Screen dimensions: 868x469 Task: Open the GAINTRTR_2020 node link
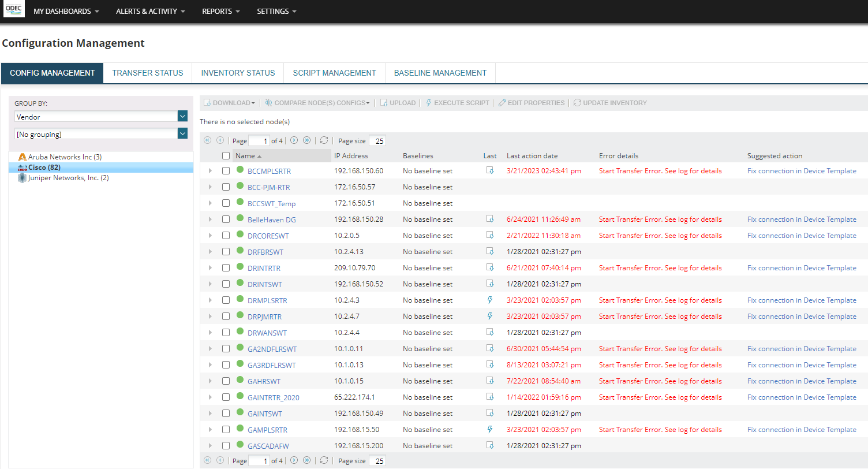coord(274,397)
